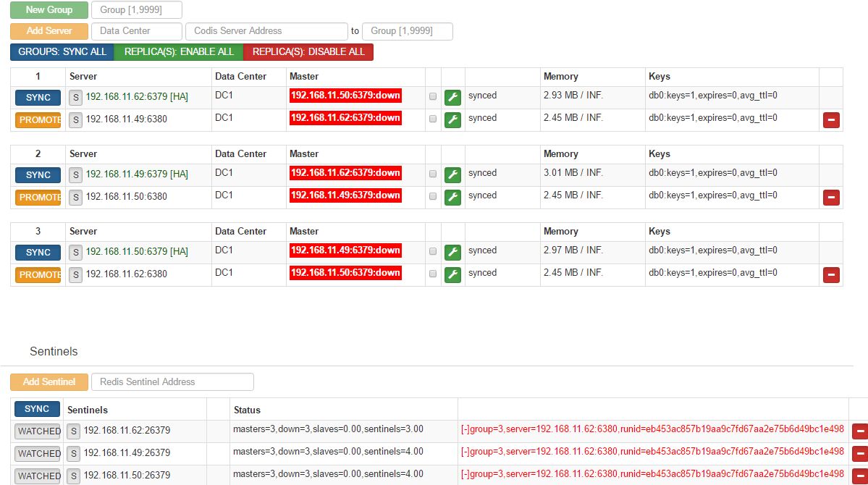Click memory value 3.01 MB / INF.
This screenshot has width=868, height=485.
tap(573, 173)
